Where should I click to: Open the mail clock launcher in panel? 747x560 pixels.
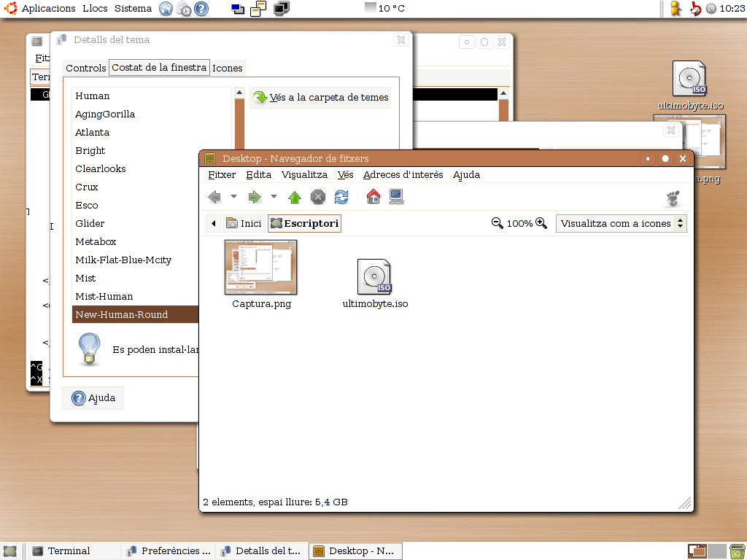click(183, 9)
